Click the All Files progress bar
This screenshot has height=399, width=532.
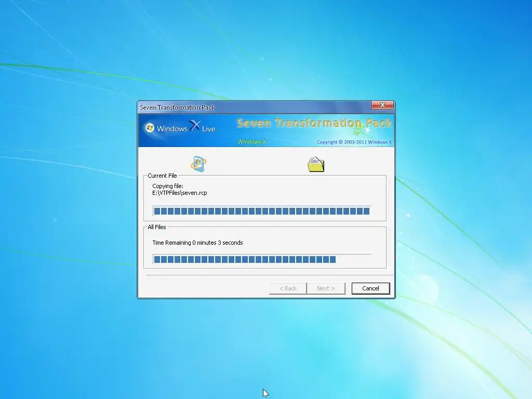coord(262,260)
